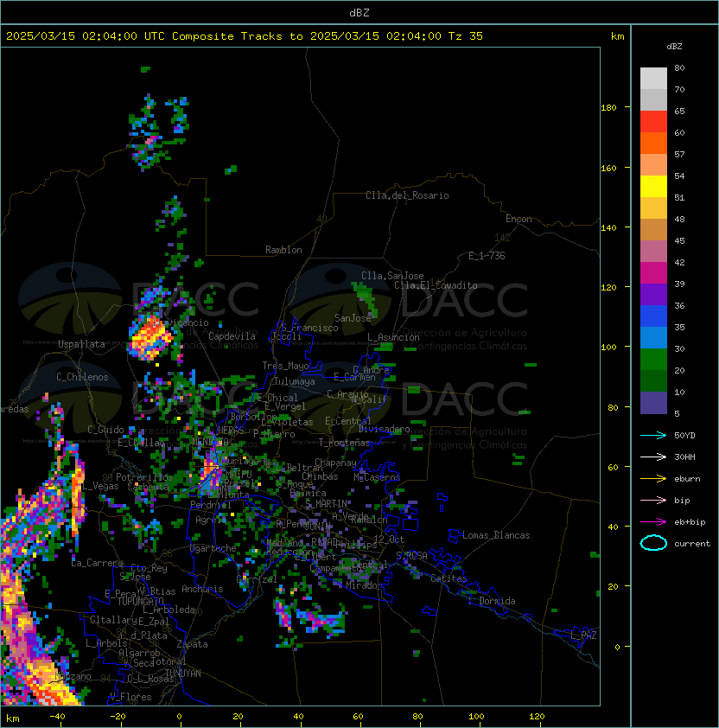Click the V_Flores place label
This screenshot has height=728, width=719.
pyautogui.click(x=130, y=698)
